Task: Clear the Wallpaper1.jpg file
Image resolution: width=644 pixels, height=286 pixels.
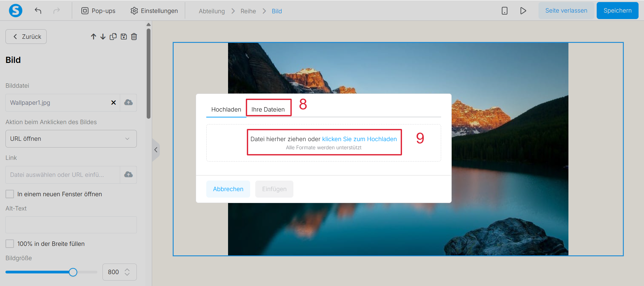Action: pyautogui.click(x=113, y=103)
